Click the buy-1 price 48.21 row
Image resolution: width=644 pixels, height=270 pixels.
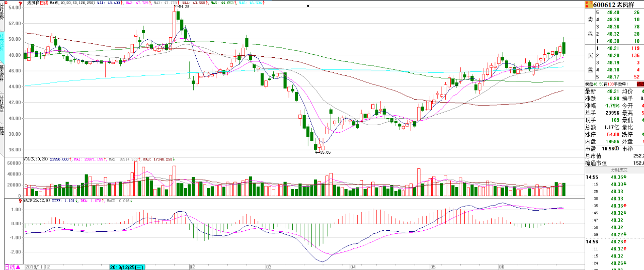(x=614, y=48)
